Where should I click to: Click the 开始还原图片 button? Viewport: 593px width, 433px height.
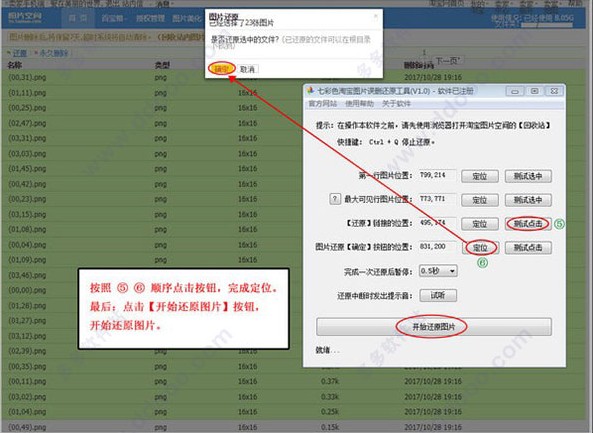click(x=433, y=327)
